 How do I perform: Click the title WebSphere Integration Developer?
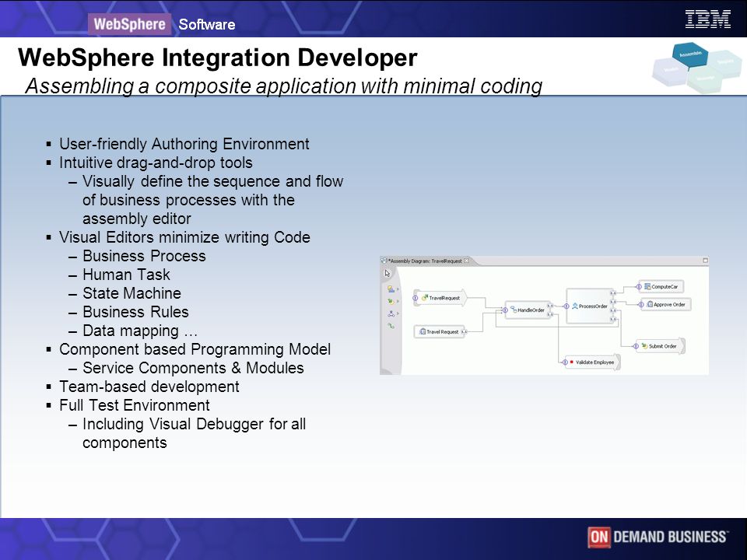[218, 58]
